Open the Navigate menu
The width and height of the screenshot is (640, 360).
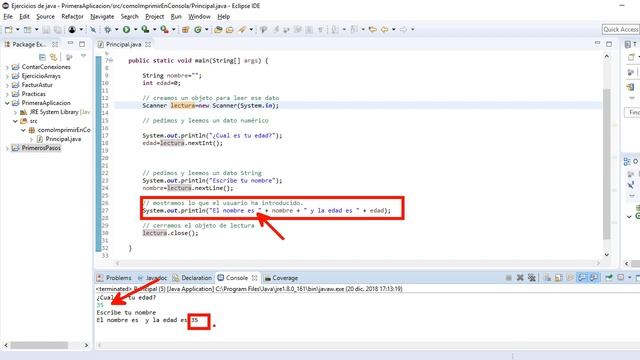[102, 17]
